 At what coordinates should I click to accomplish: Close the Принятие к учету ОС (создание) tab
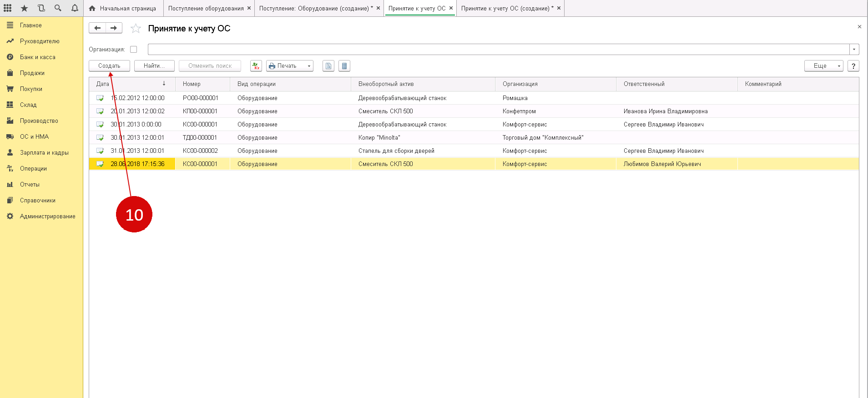(559, 8)
